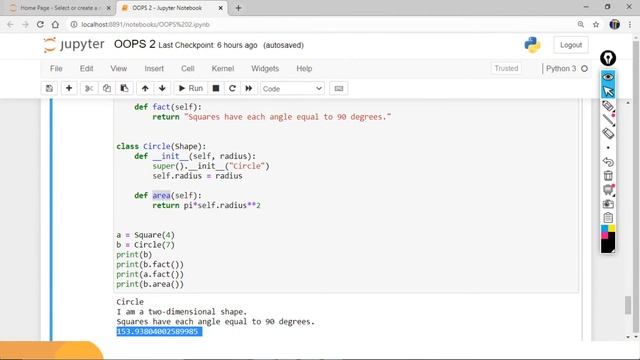Undo last annotation stroke
The height and width of the screenshot is (360, 640).
[608, 162]
